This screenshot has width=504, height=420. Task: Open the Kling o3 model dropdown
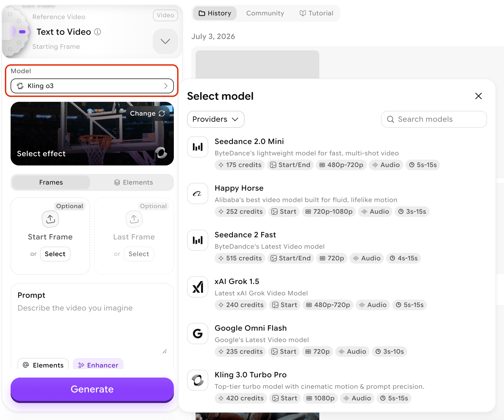92,86
